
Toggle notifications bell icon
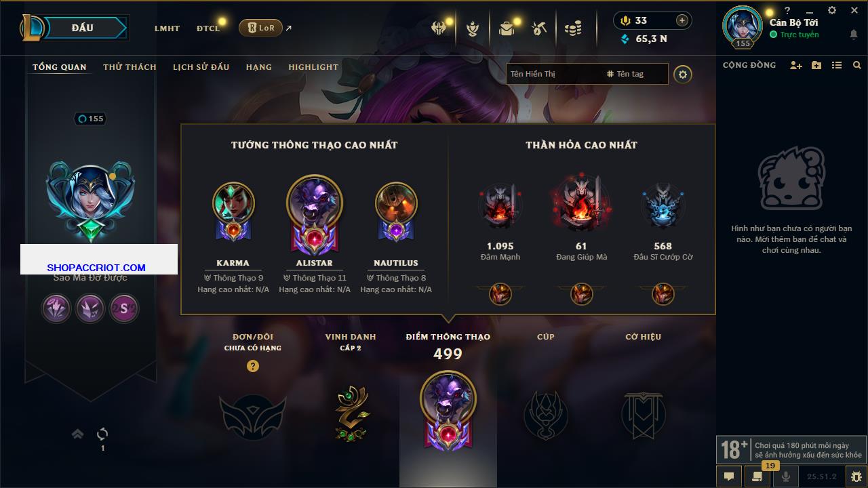click(x=853, y=35)
